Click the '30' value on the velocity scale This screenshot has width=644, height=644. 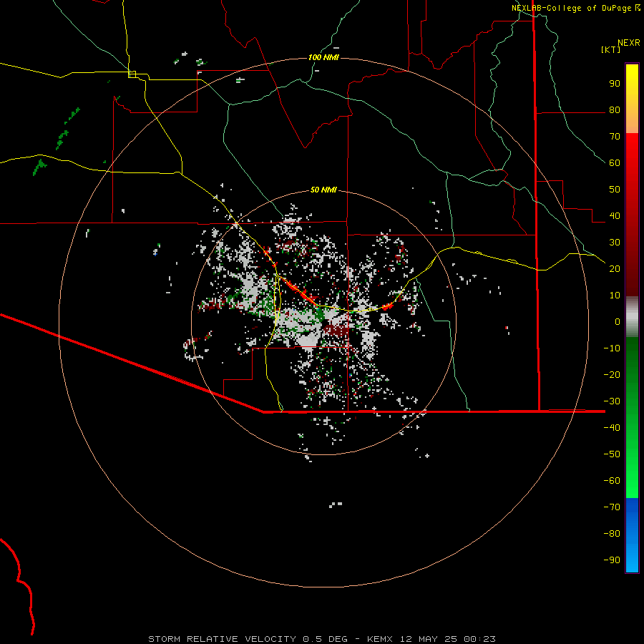click(x=615, y=243)
